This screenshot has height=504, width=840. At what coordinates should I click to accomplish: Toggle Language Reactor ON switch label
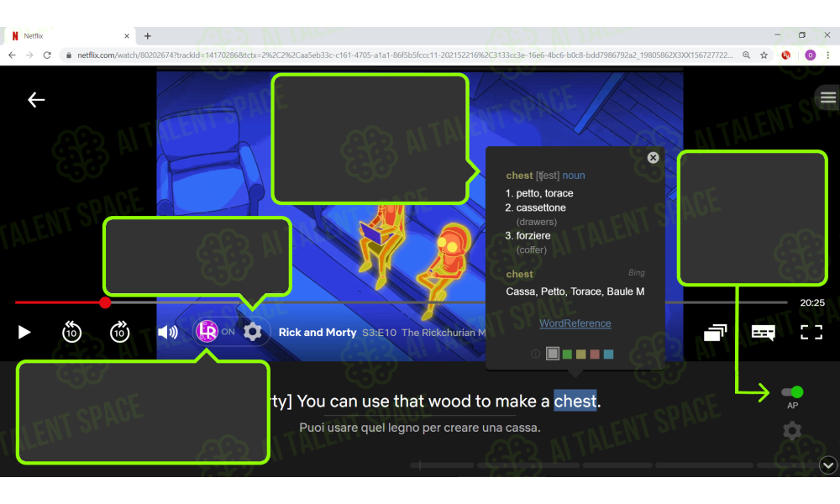tap(228, 332)
